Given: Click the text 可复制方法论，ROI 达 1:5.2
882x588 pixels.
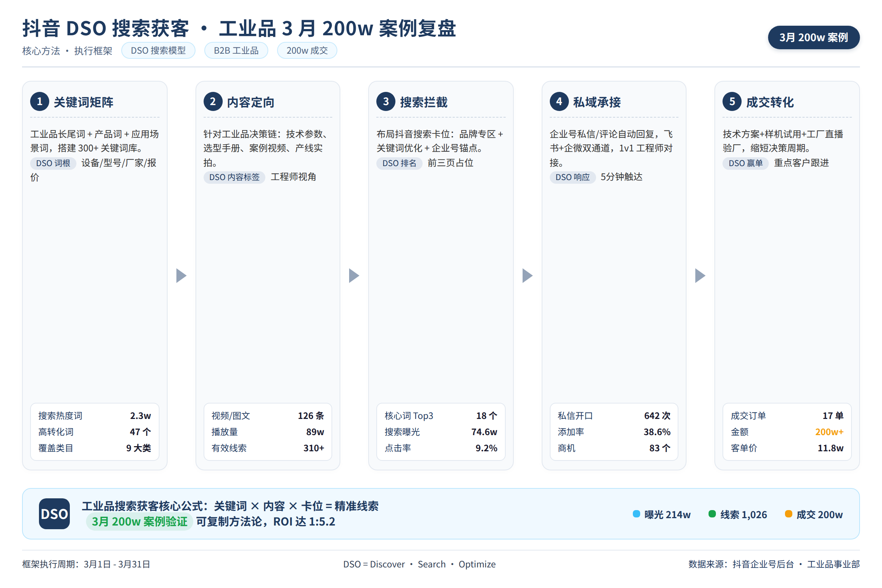Looking at the screenshot, I should [266, 521].
